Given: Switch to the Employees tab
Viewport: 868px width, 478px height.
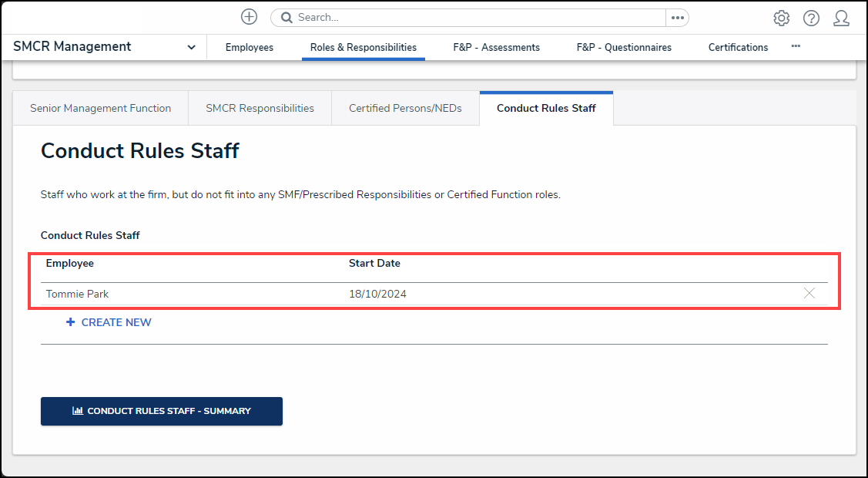Looking at the screenshot, I should pos(249,47).
